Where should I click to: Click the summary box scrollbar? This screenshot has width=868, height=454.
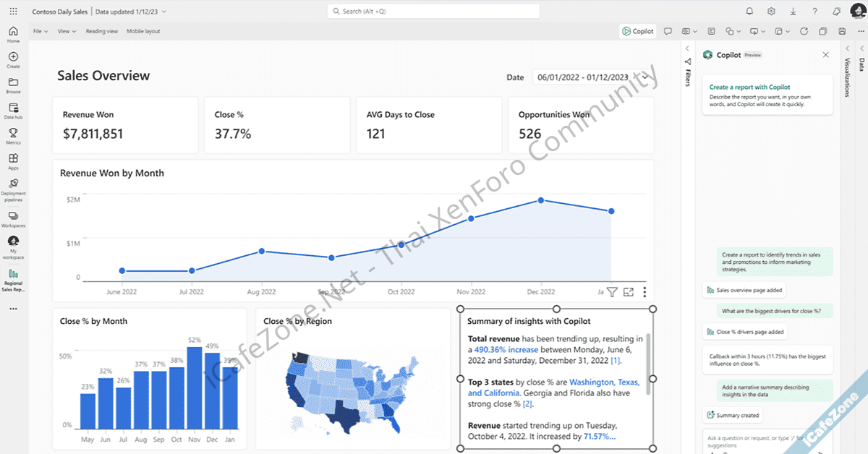(x=648, y=365)
